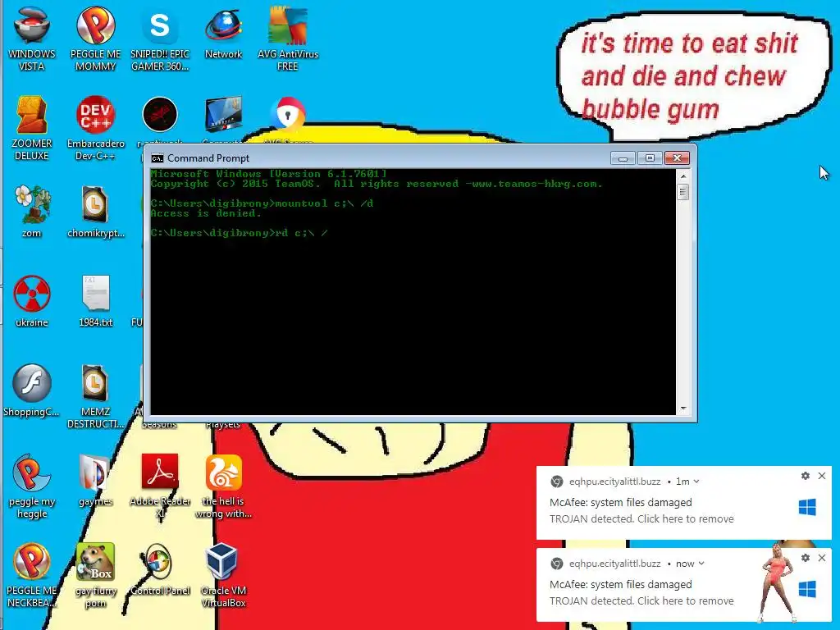The width and height of the screenshot is (840, 630).
Task: Open PEGGLE ME MOMMY desktop icon
Action: pos(95,39)
